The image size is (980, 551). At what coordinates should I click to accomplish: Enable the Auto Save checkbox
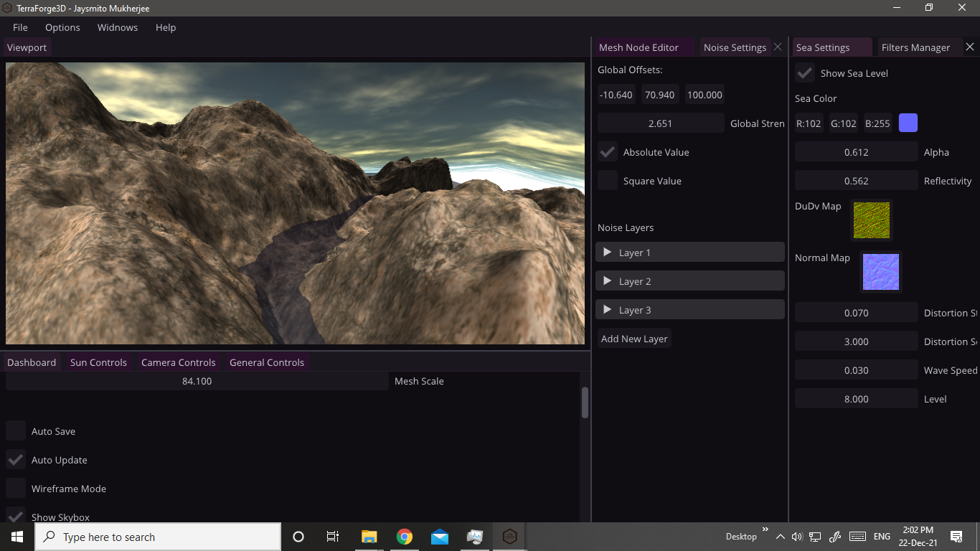point(16,430)
